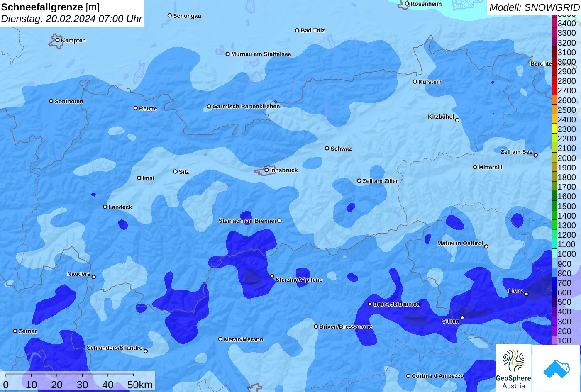
Task: Click the Kitzbühel marker dot
Action: click(457, 120)
